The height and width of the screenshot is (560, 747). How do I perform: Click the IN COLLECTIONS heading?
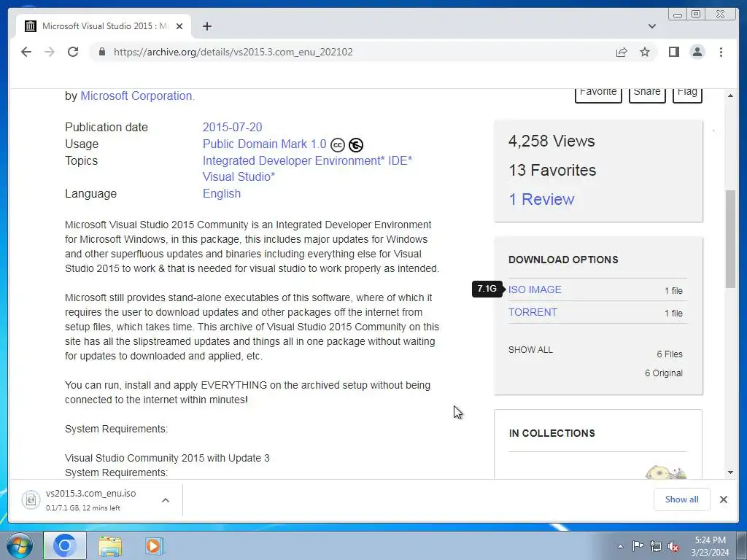552,433
